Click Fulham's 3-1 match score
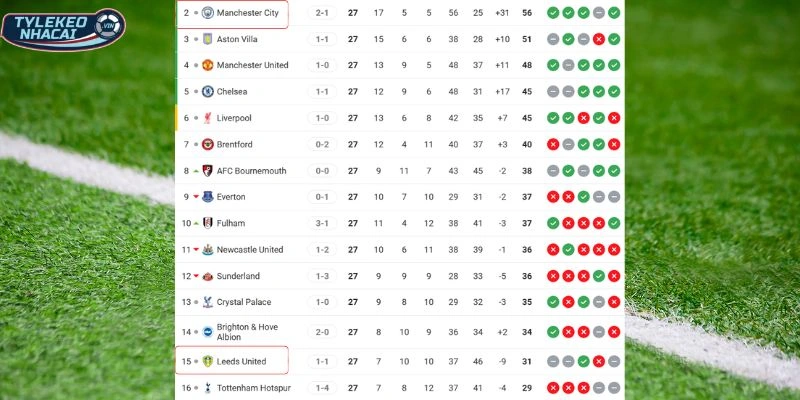Viewport: 800px width, 400px height. (323, 223)
